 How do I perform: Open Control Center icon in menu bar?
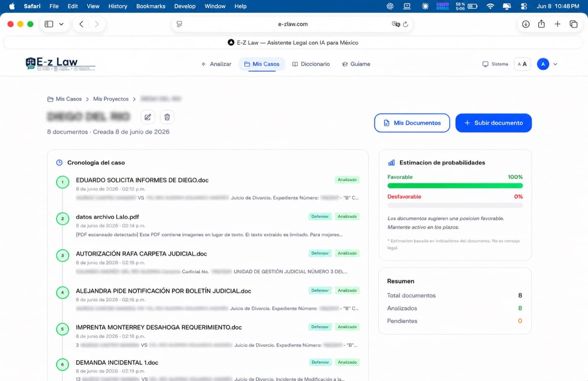tap(524, 6)
